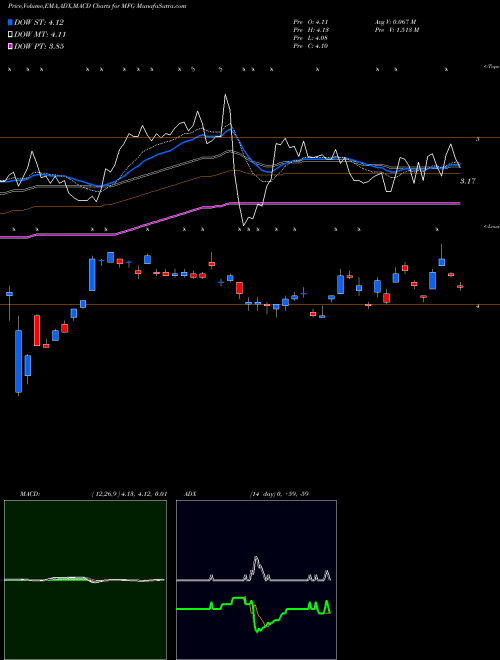Select the 'DOW ST: 4.12' legend text
Viewport: 500px width, 660px height.
click(x=39, y=22)
